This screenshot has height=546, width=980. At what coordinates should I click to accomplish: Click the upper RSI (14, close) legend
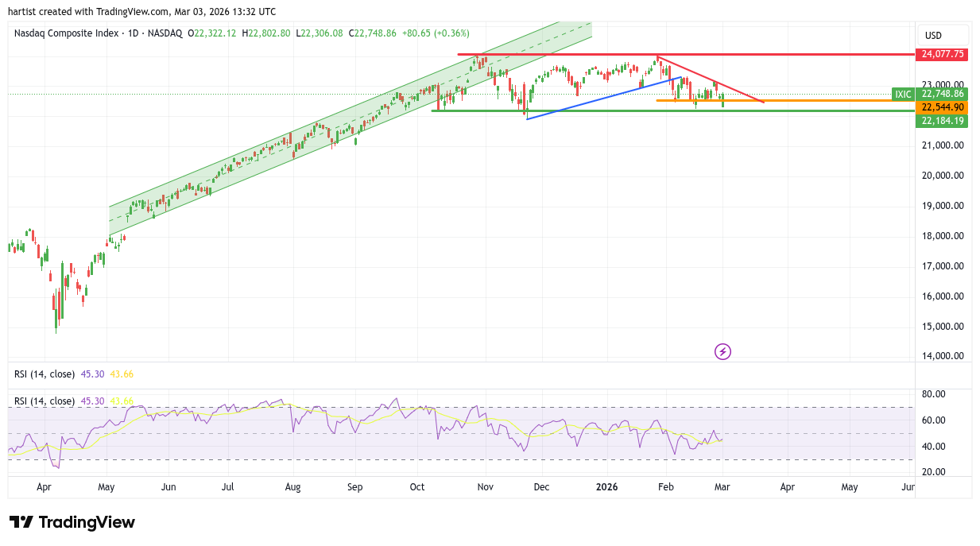pyautogui.click(x=45, y=374)
